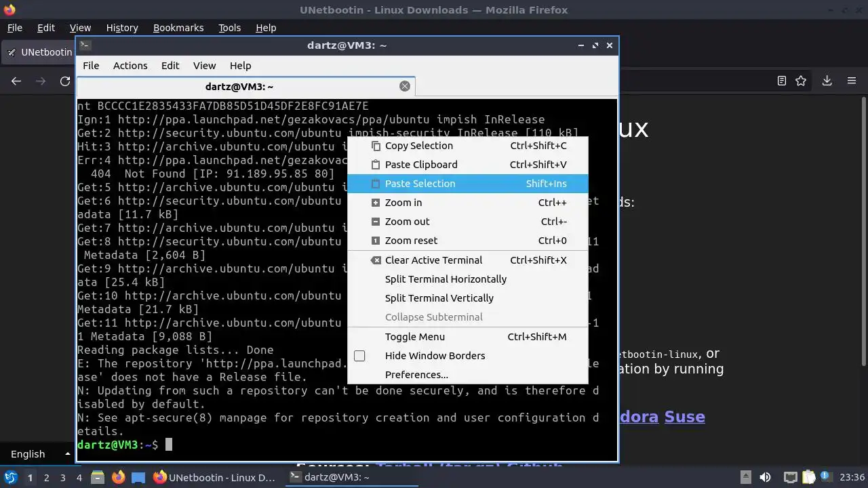
Task: Click Zoom in menu entry
Action: [x=467, y=203]
